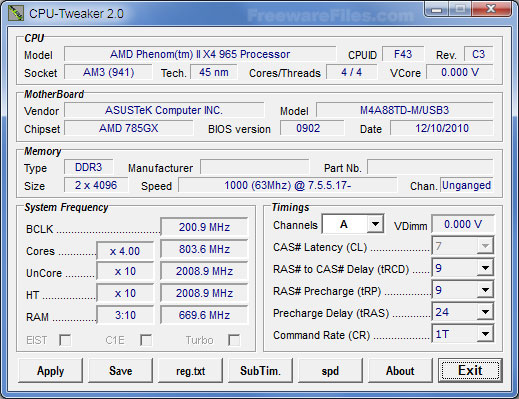This screenshot has width=519, height=399.
Task: Click the BCLK frequency field showing 200.9 MHz
Action: pos(204,227)
